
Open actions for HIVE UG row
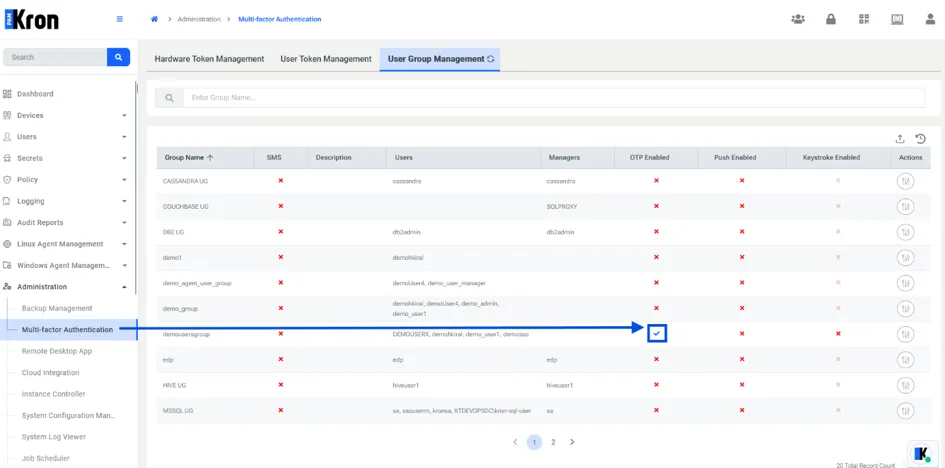(905, 385)
